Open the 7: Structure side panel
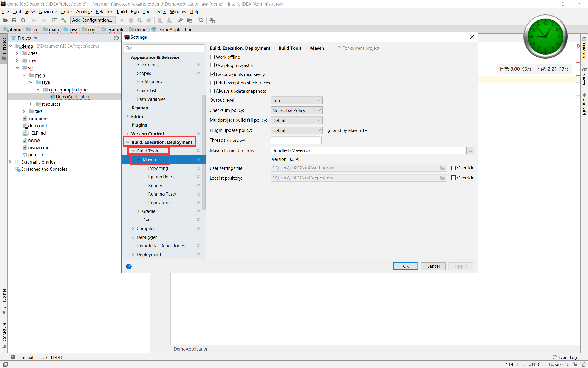Image resolution: width=588 pixels, height=368 pixels. click(4, 335)
